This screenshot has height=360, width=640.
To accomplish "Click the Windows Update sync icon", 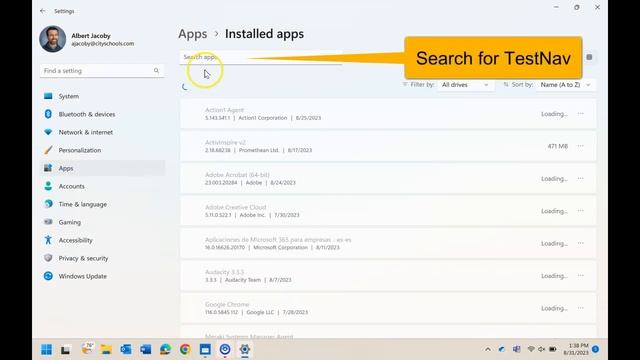I will (x=48, y=276).
